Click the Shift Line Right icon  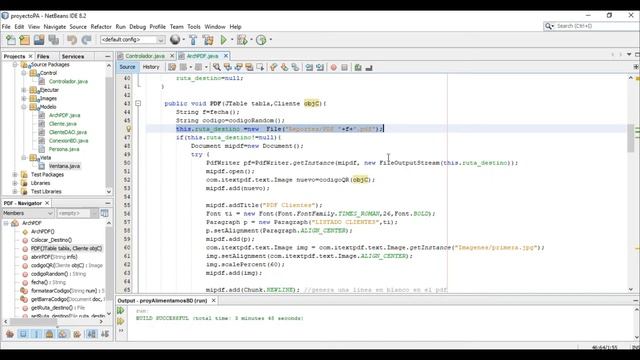pyautogui.click(x=320, y=67)
